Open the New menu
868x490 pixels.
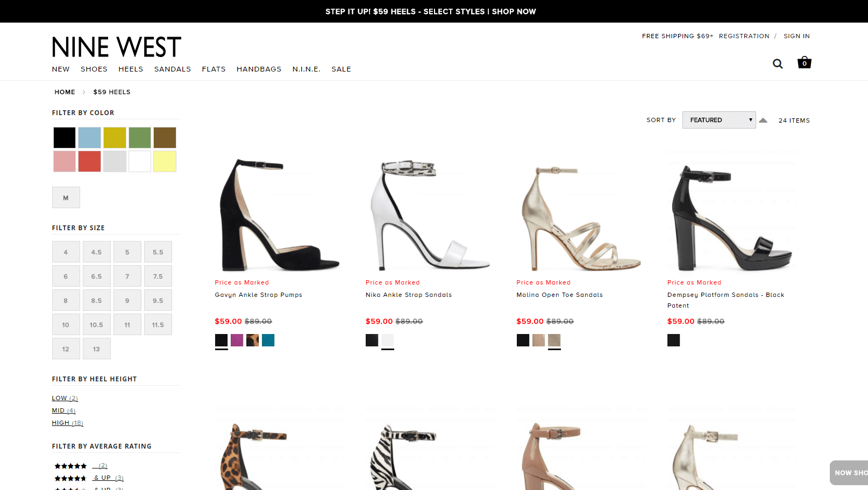pos(61,69)
